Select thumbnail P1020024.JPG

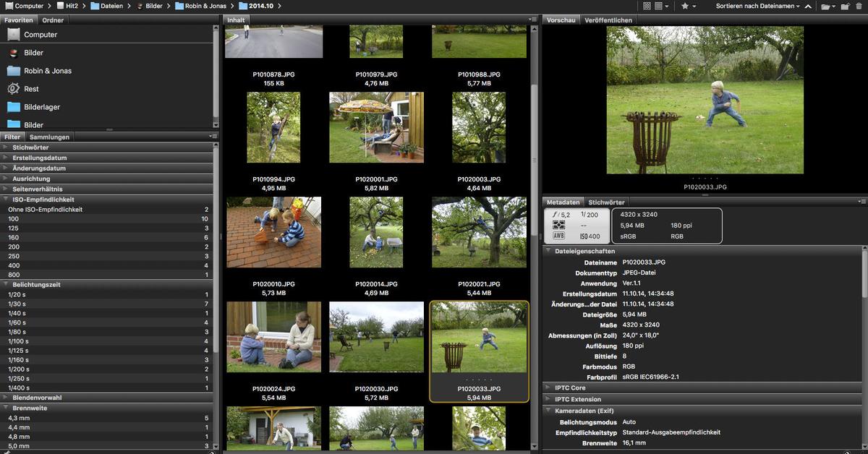pyautogui.click(x=273, y=337)
